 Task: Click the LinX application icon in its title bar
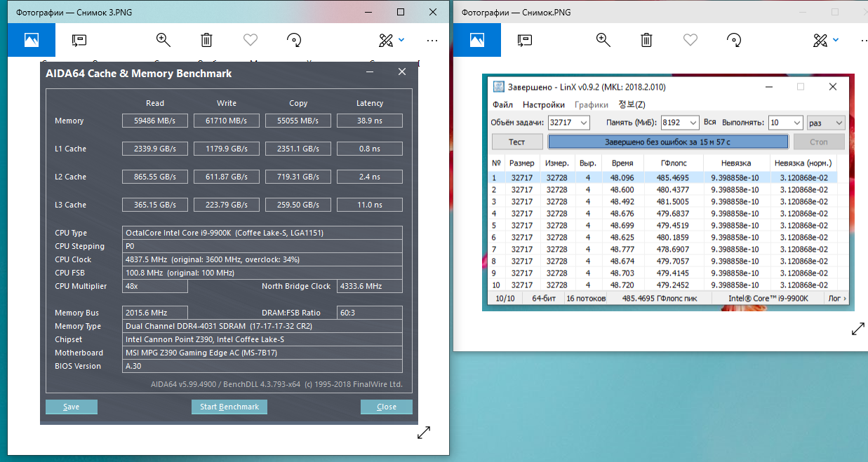coord(498,87)
